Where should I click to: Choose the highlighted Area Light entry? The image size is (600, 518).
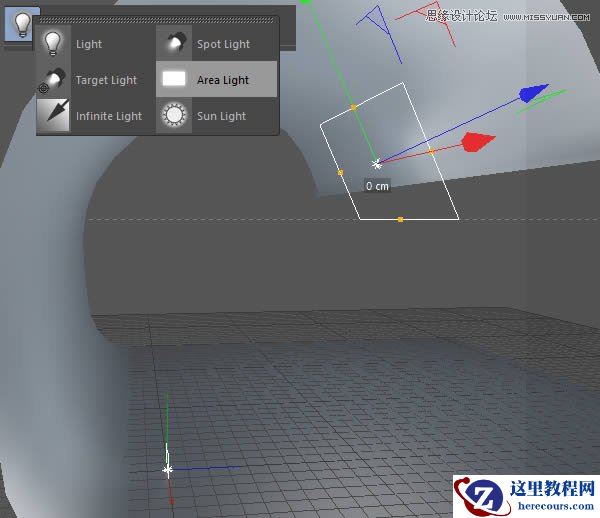pyautogui.click(x=217, y=79)
